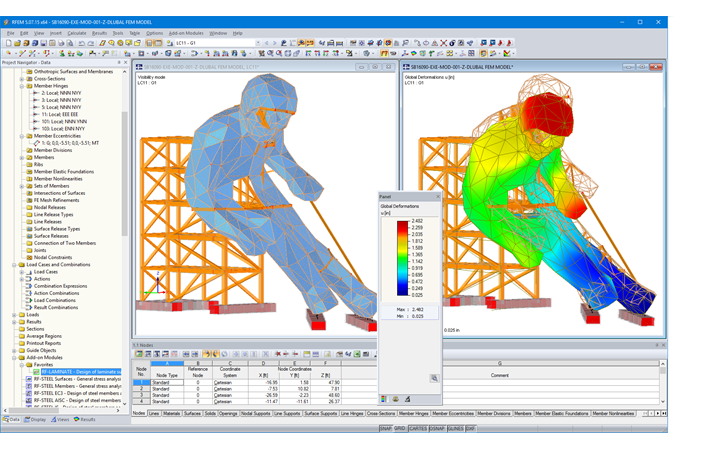Open the Views tab in navigator

[60, 420]
